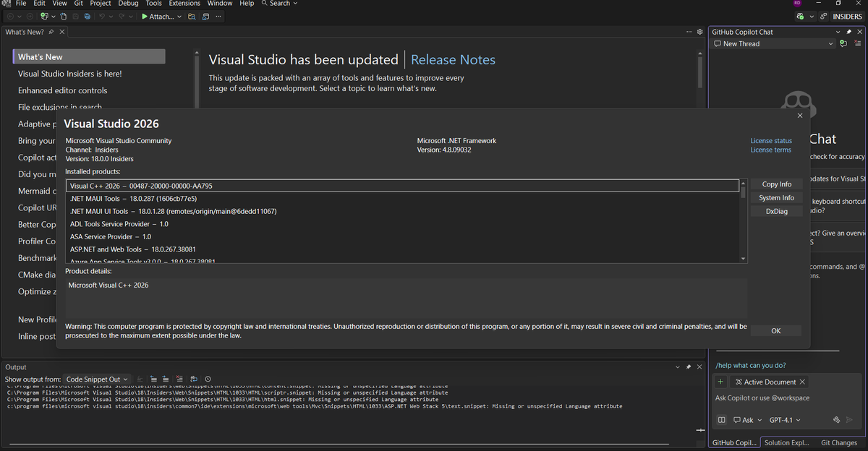Image resolution: width=868 pixels, height=451 pixels.
Task: Click the Save toolbar icon
Action: [75, 17]
